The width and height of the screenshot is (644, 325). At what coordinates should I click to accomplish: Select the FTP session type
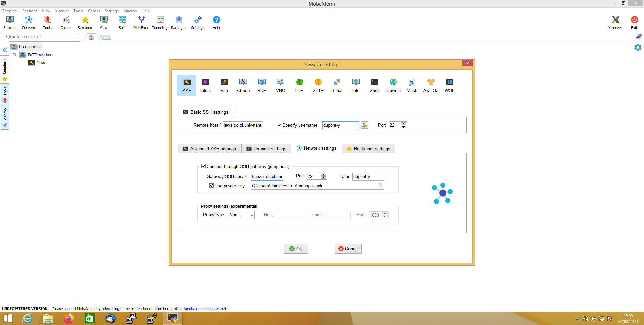click(299, 86)
